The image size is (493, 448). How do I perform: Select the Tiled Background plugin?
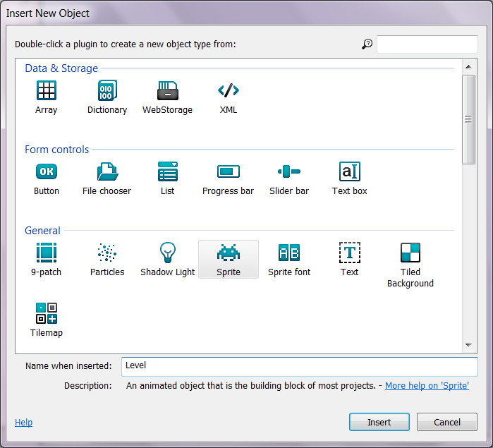pyautogui.click(x=410, y=253)
